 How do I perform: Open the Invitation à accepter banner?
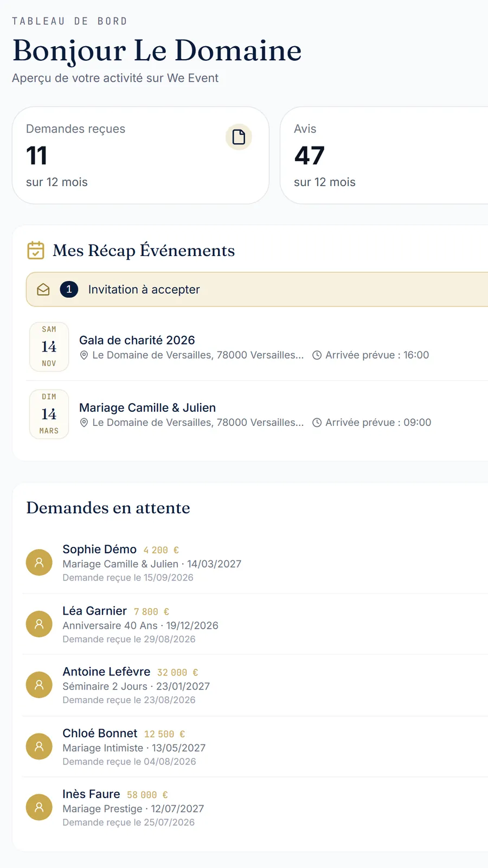point(257,289)
